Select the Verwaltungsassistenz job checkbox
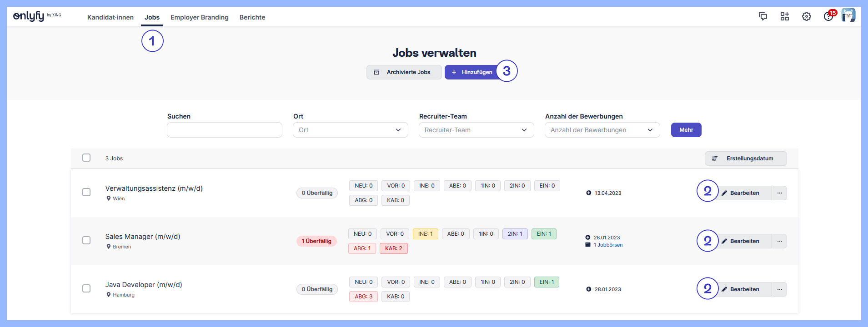Image resolution: width=868 pixels, height=327 pixels. coord(86,192)
